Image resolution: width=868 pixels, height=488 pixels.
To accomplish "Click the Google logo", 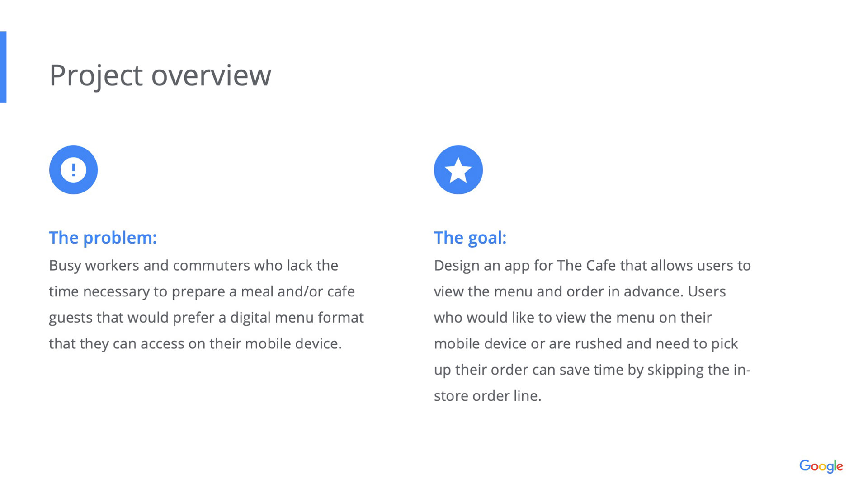I will (821, 466).
